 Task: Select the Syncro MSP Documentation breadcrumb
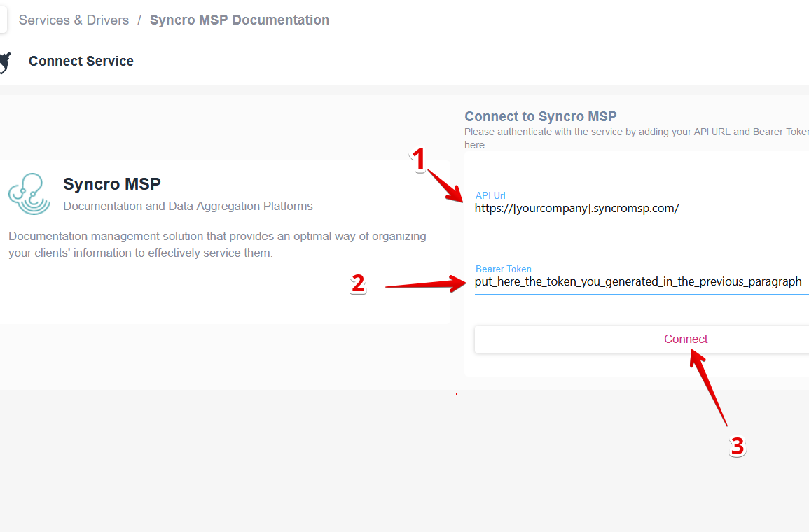click(x=240, y=20)
